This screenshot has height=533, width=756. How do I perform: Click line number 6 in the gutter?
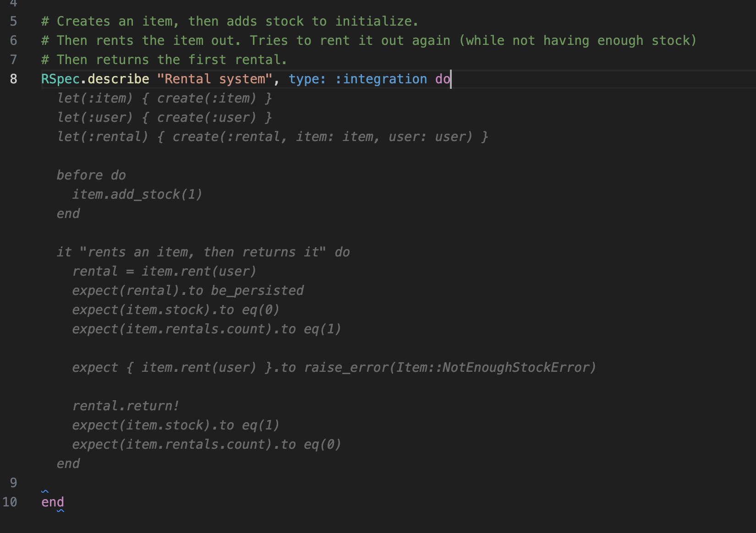pyautogui.click(x=13, y=41)
